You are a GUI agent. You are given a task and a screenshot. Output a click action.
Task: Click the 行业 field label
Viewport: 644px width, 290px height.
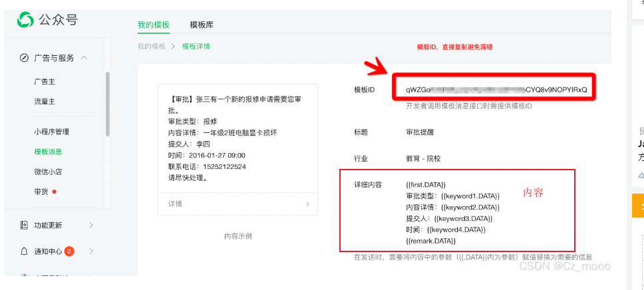tap(361, 158)
